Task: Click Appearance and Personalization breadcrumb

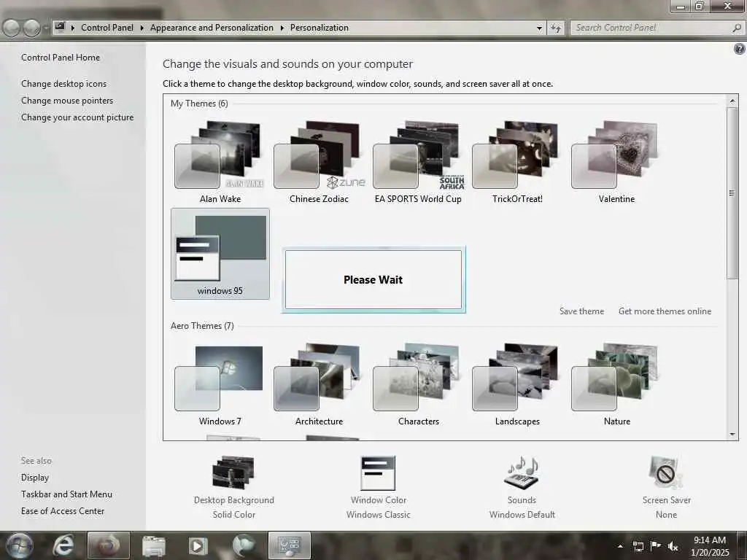Action: (x=212, y=28)
